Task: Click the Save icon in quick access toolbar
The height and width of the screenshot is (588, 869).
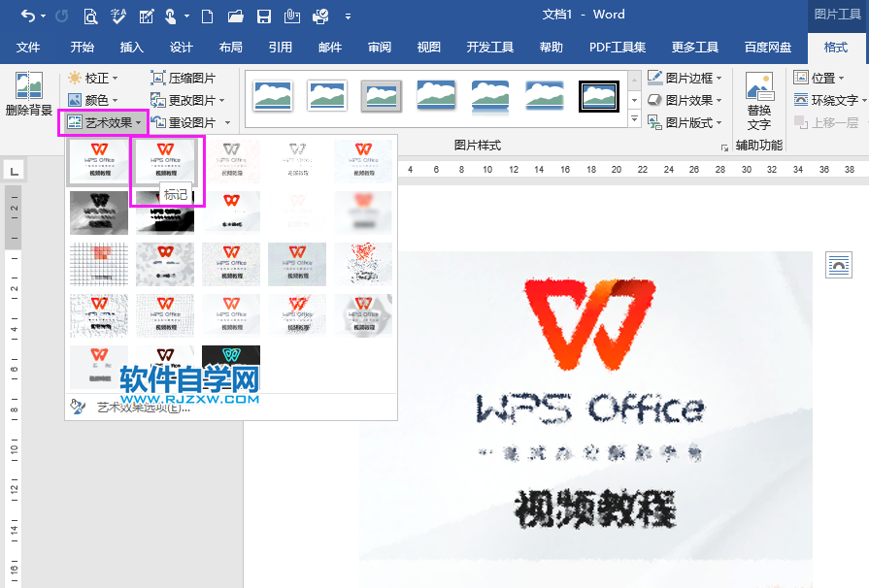Action: pyautogui.click(x=263, y=16)
